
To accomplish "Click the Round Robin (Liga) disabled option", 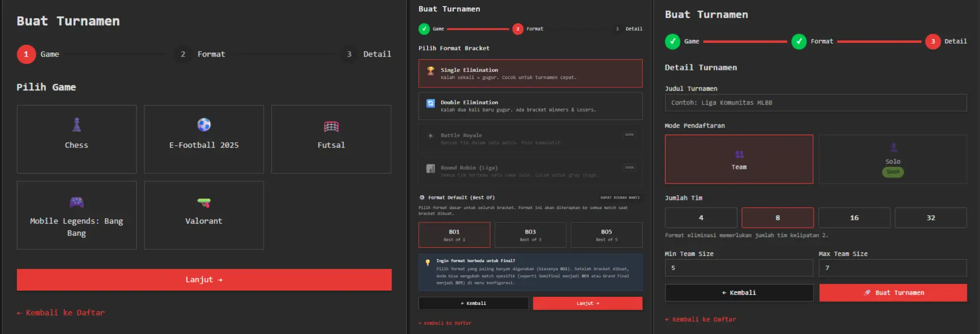I will pyautogui.click(x=530, y=171).
